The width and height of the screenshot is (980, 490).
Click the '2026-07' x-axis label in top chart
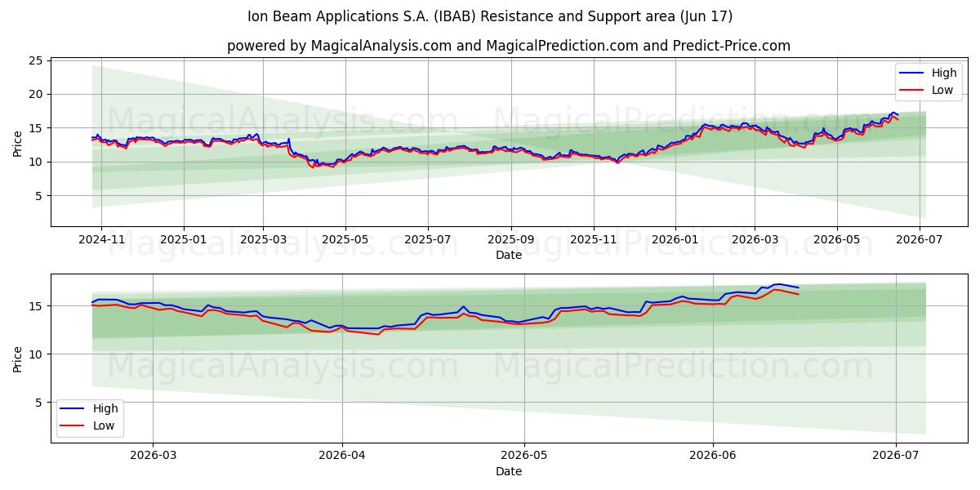pos(920,240)
